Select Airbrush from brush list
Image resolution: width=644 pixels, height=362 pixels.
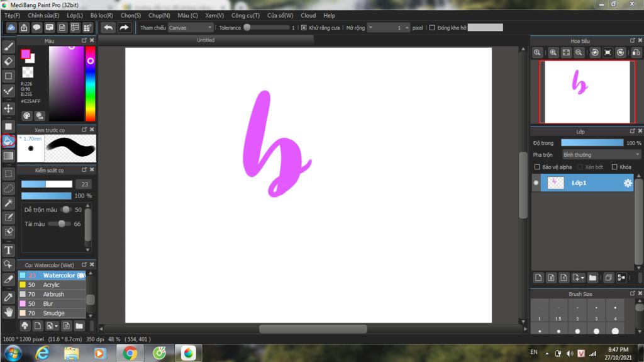52,294
